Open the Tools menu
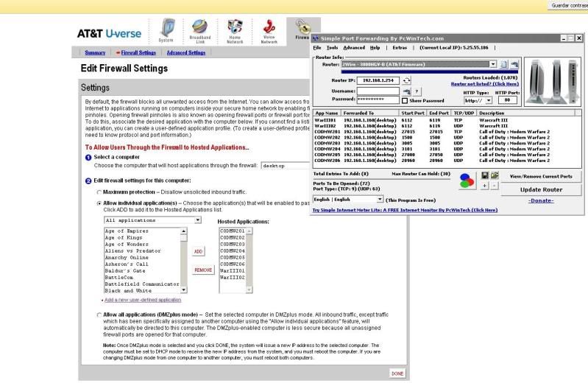This screenshot has height=386, width=588. pos(332,48)
